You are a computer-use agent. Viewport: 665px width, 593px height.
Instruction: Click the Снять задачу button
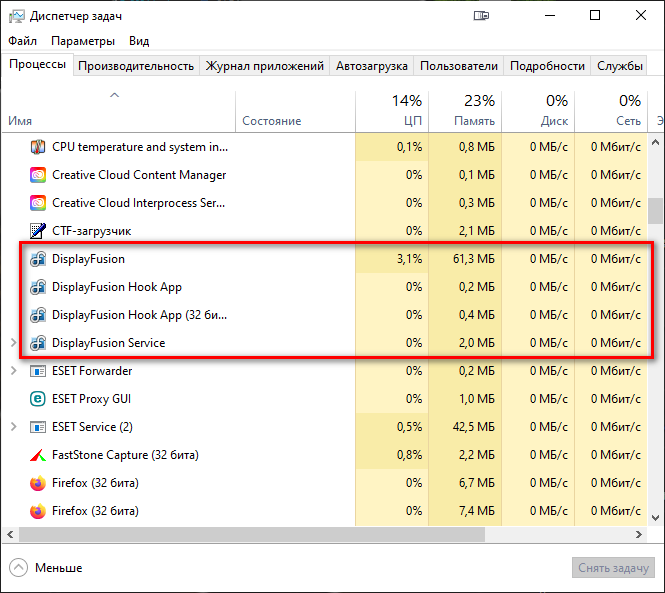tap(613, 568)
